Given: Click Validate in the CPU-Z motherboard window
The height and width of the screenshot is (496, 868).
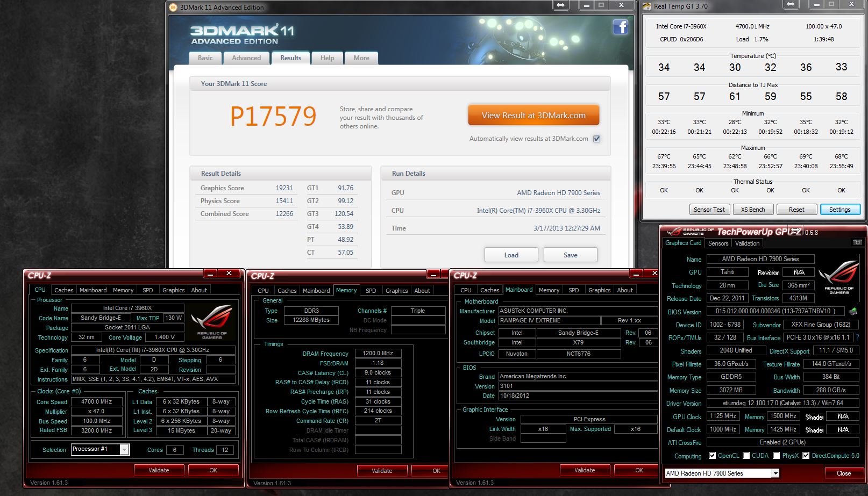Looking at the screenshot, I should coord(585,470).
